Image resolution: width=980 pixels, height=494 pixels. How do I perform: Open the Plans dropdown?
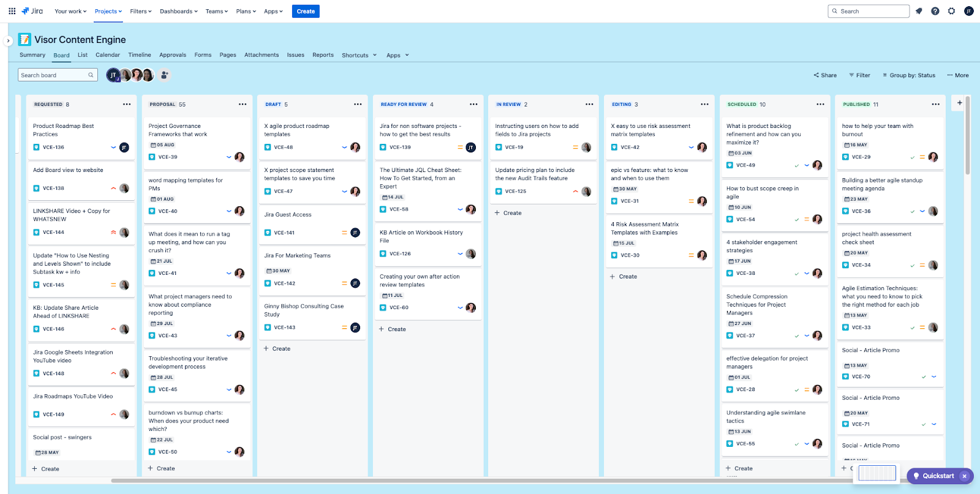point(247,11)
